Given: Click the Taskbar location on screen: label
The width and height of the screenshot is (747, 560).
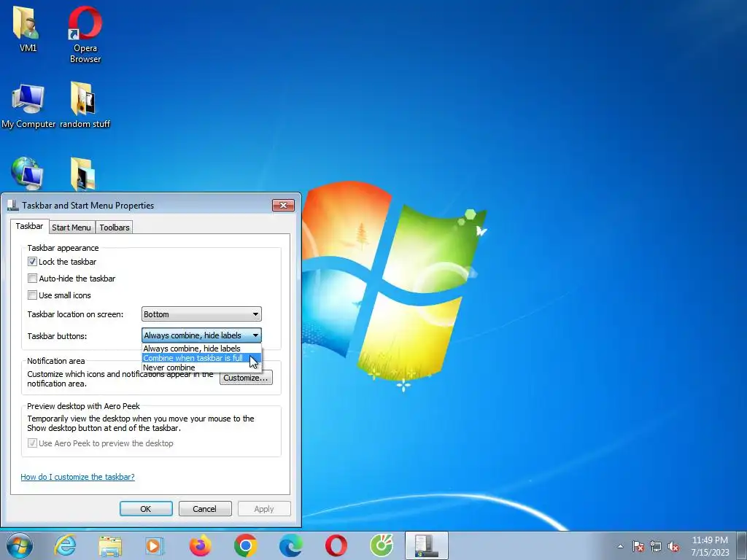Looking at the screenshot, I should 75,314.
